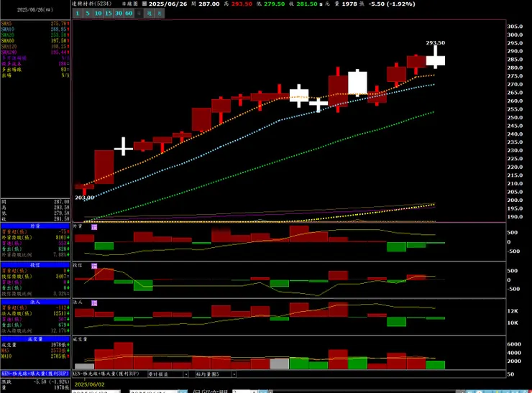Select the 15-minute timeframe button
The width and height of the screenshot is (532, 393).
(x=109, y=13)
